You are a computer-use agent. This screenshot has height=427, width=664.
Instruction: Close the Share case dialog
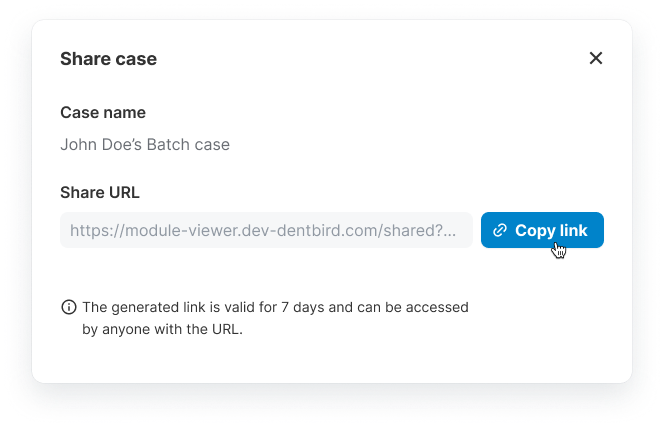[x=596, y=58]
